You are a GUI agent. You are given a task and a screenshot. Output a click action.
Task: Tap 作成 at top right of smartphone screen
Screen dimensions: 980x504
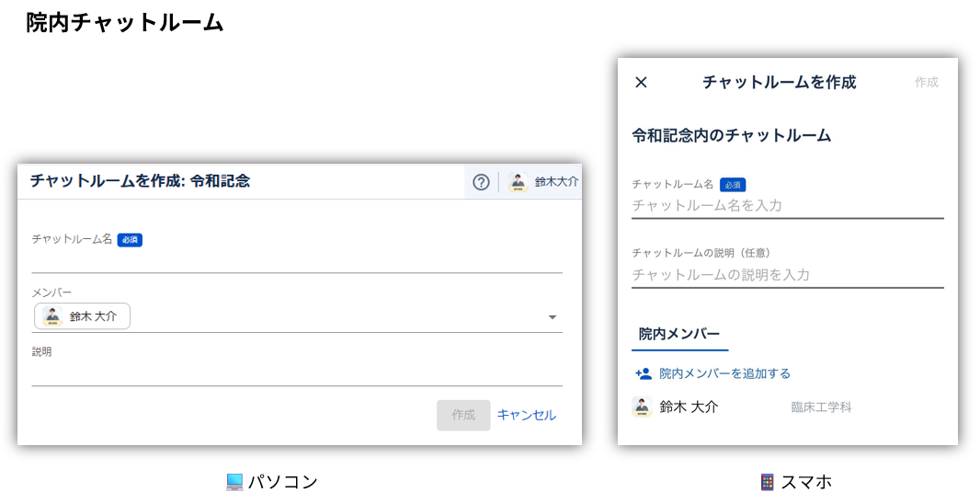point(927,82)
